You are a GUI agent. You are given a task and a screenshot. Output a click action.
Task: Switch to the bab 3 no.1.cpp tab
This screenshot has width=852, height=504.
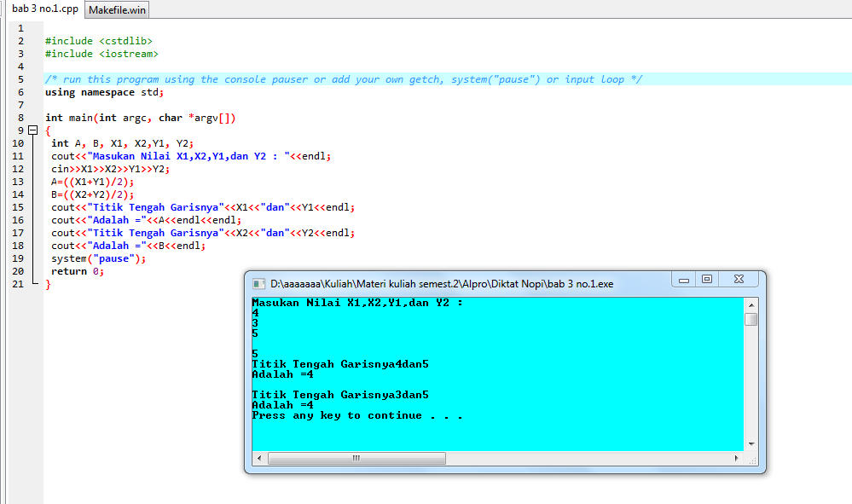tap(44, 9)
